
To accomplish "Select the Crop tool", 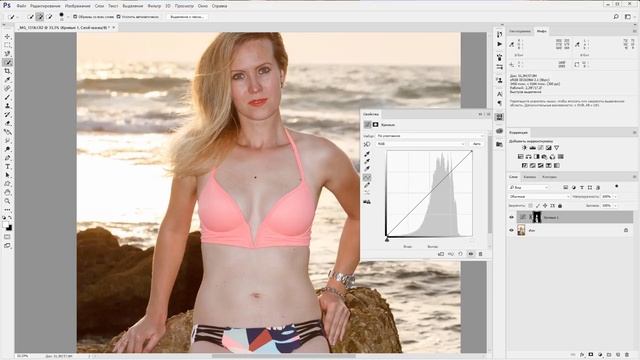I will 7,71.
